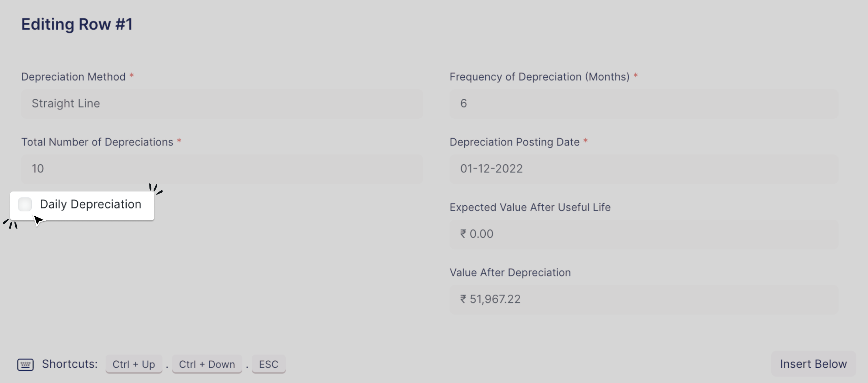This screenshot has width=868, height=383.
Task: Tick the Daily Depreciation checkbox
Action: click(x=25, y=204)
